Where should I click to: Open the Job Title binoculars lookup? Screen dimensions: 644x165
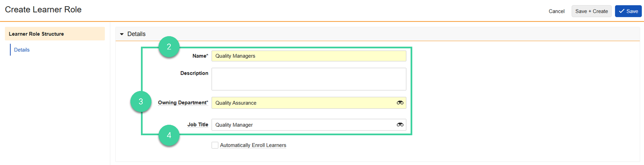pos(400,125)
